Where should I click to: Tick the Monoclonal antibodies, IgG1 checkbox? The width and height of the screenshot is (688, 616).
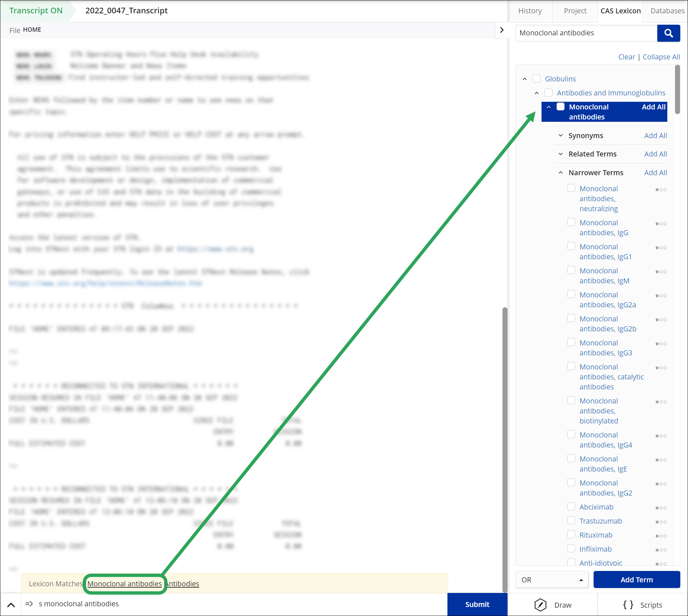571,246
